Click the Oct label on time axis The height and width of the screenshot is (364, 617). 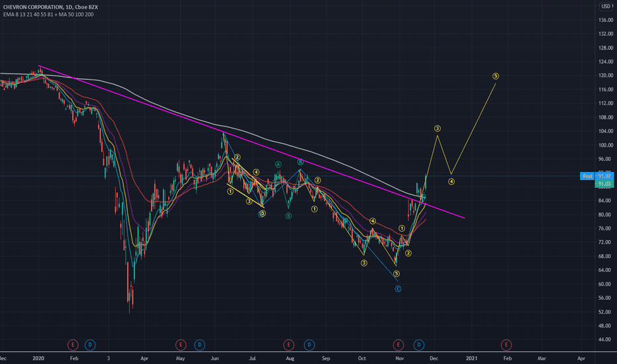pyautogui.click(x=362, y=358)
